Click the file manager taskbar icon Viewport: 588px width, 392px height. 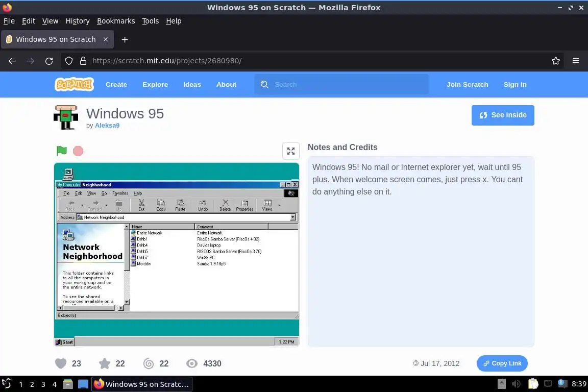click(68, 384)
